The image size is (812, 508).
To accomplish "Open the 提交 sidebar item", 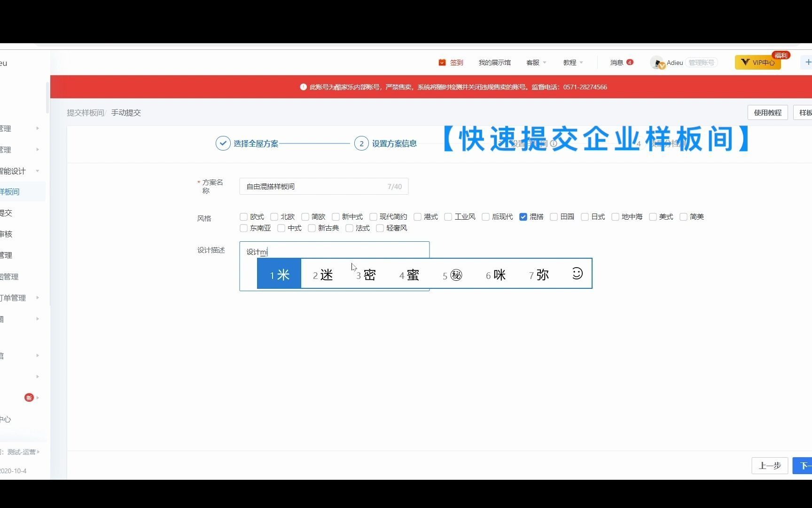I will 7,213.
